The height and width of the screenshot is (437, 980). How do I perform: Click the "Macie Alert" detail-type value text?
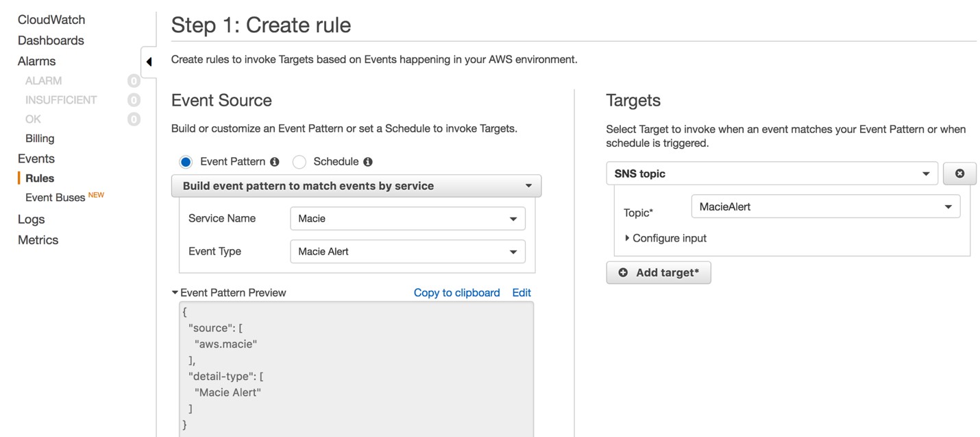coord(228,392)
